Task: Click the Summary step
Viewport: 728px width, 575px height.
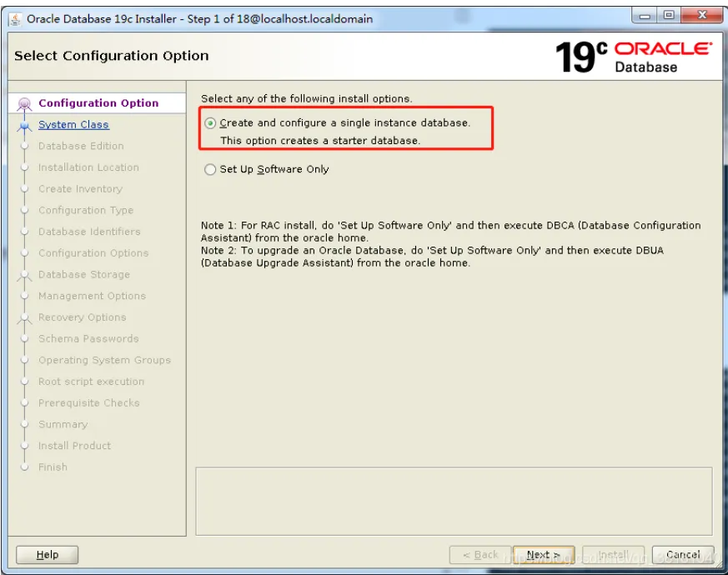Action: (x=63, y=424)
